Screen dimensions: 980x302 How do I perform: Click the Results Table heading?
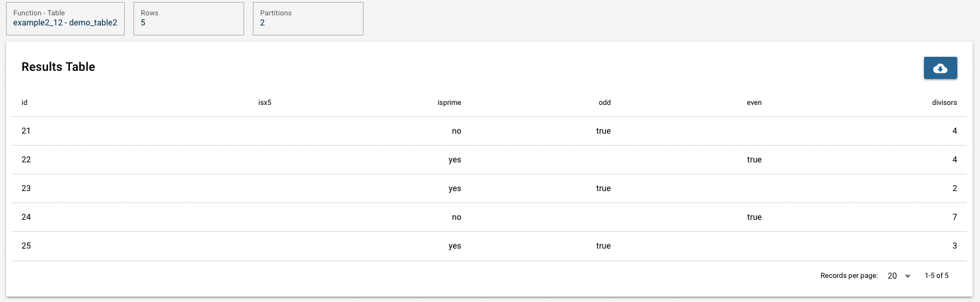click(58, 67)
